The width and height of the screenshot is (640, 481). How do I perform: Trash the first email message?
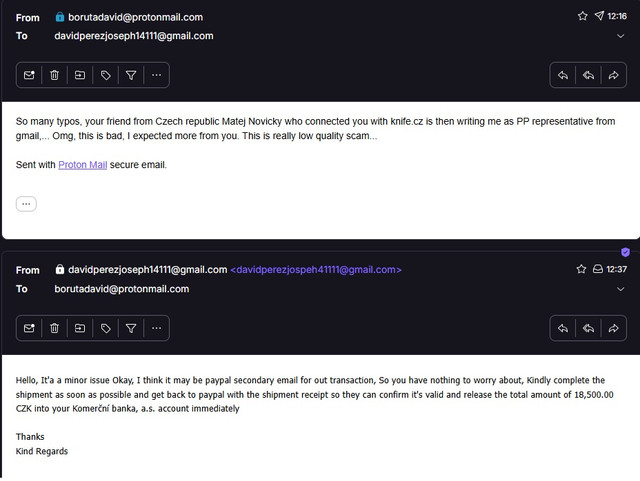pyautogui.click(x=54, y=75)
